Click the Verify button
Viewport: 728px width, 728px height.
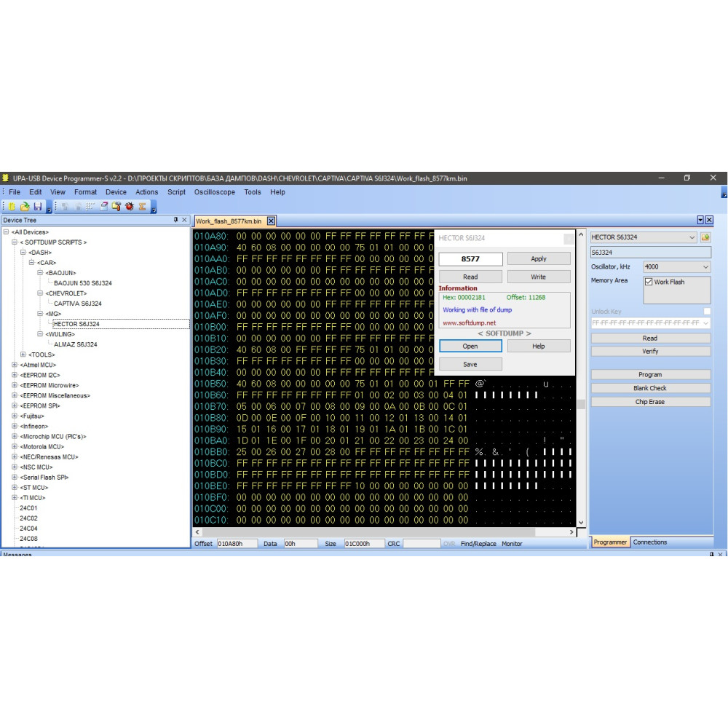point(650,352)
